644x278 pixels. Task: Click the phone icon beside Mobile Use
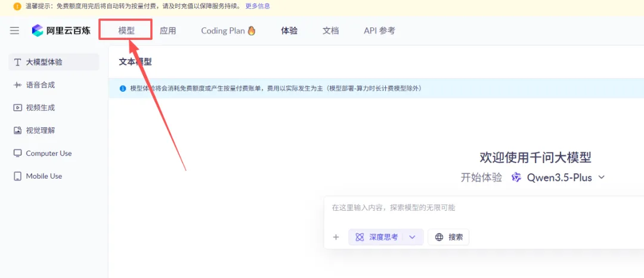17,176
